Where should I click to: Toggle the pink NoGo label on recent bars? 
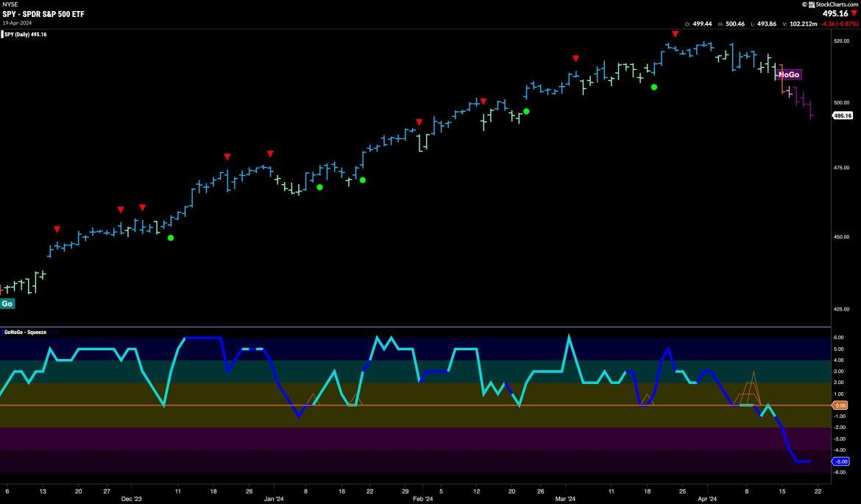click(787, 74)
